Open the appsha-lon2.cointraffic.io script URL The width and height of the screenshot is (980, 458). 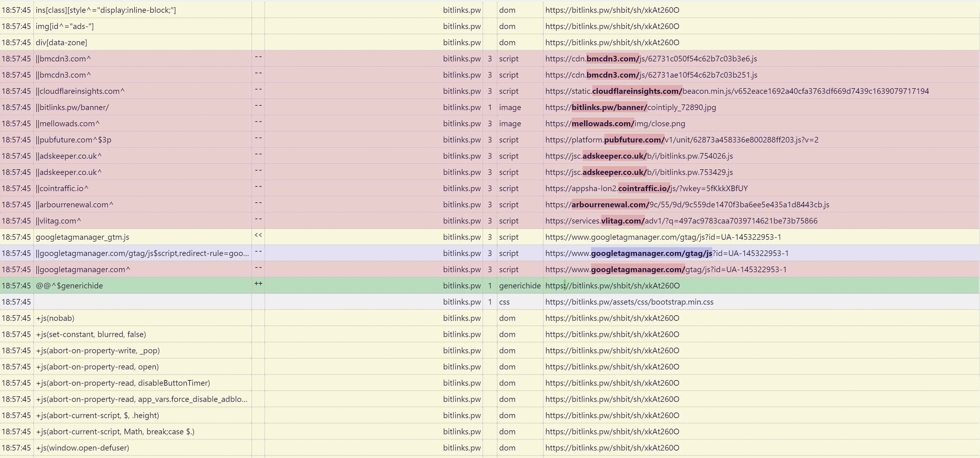coord(646,189)
